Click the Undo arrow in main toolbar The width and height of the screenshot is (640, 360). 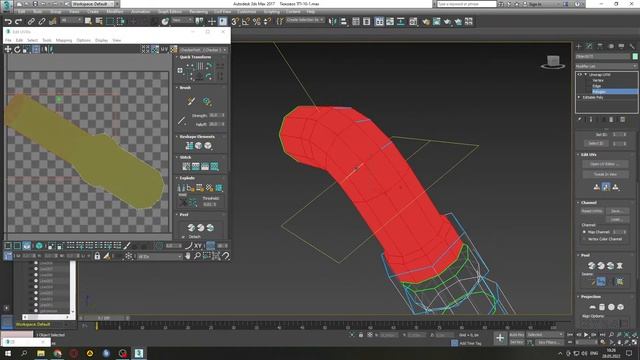(x=8, y=22)
